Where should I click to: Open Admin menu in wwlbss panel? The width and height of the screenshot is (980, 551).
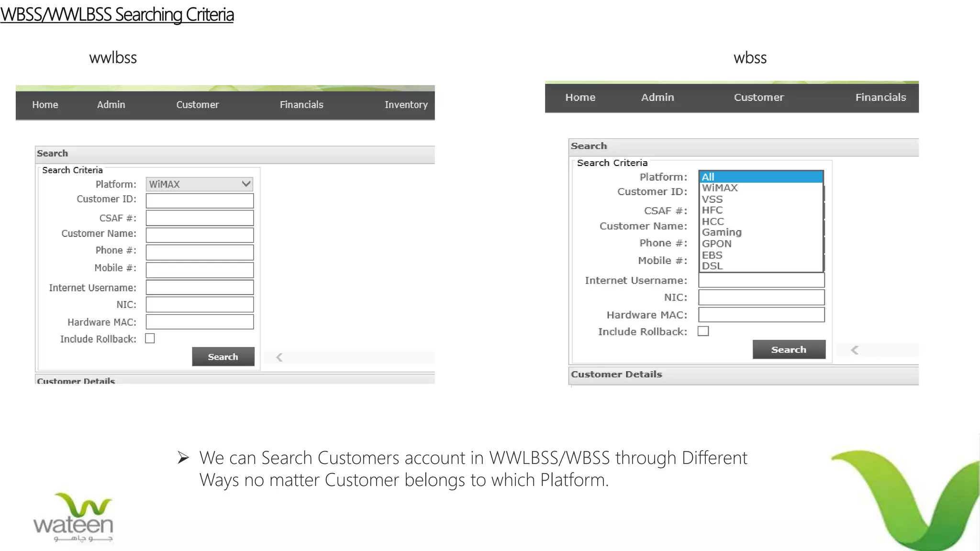(x=111, y=105)
